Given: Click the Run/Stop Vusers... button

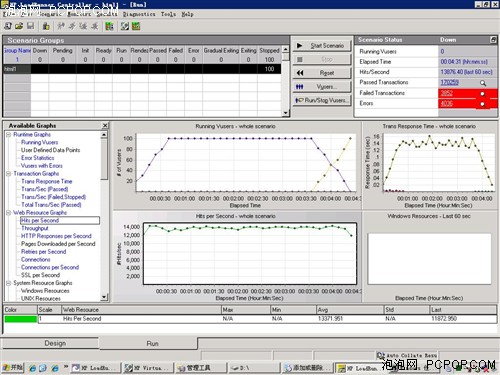Looking at the screenshot, I should point(322,100).
